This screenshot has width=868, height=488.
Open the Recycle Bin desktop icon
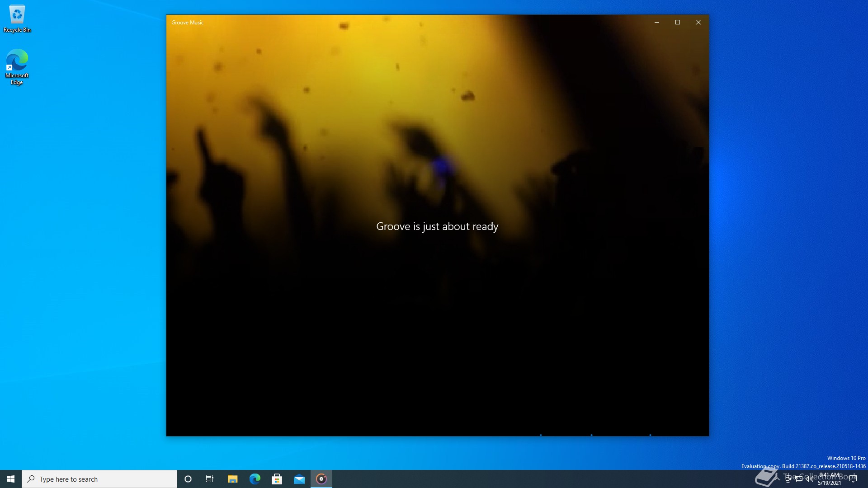[x=17, y=19]
